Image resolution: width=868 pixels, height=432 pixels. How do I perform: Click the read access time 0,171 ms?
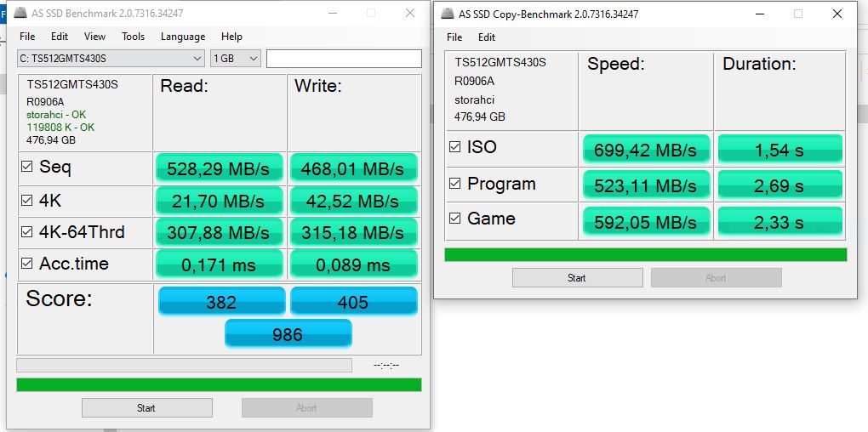pos(219,264)
